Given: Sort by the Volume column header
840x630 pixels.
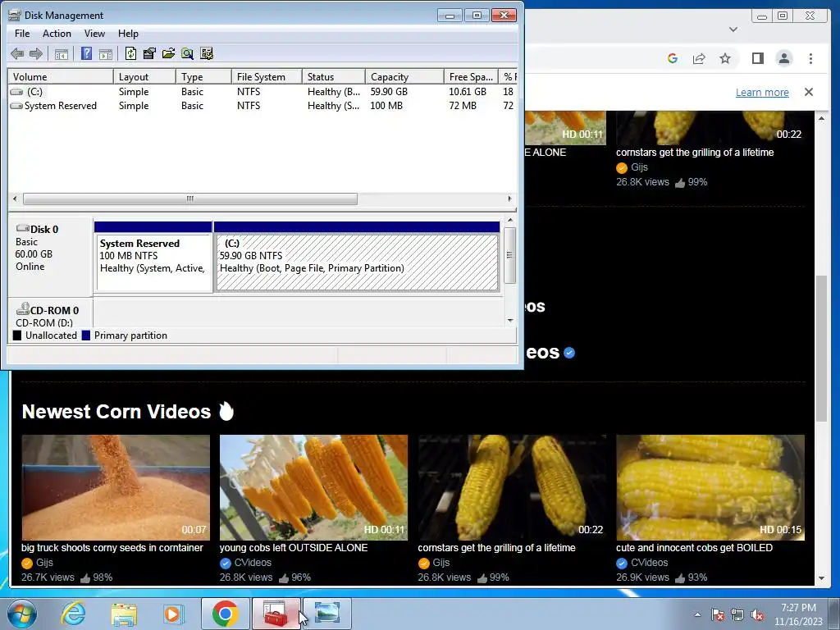Looking at the screenshot, I should (61, 76).
